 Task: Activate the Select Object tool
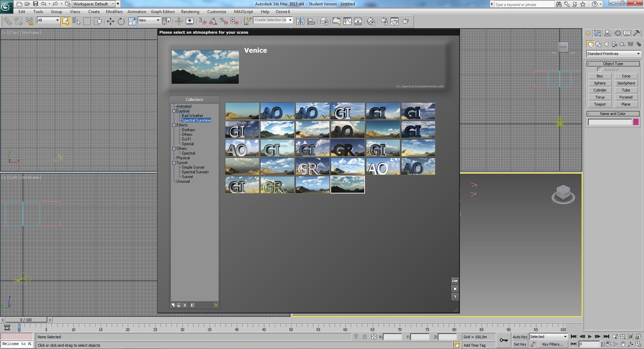click(x=66, y=21)
